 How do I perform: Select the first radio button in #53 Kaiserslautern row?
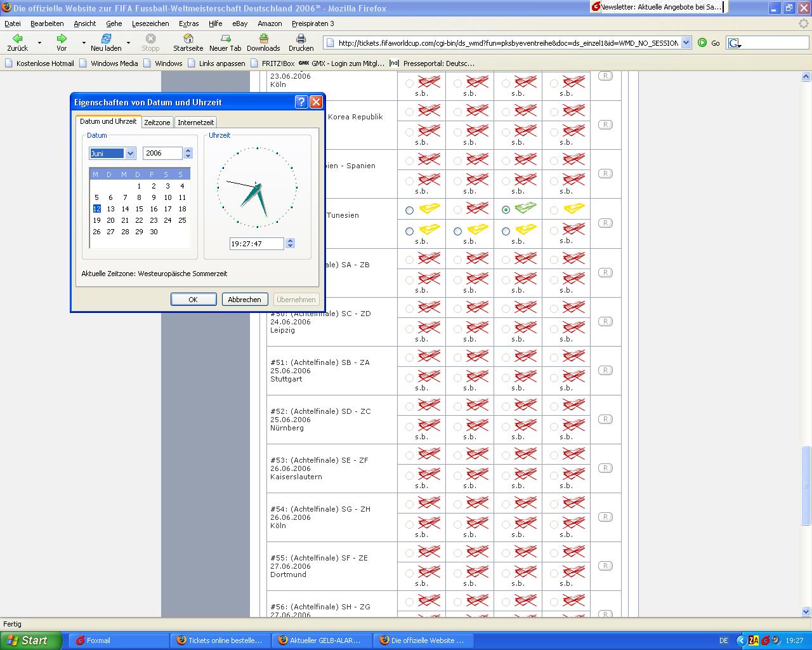[409, 455]
